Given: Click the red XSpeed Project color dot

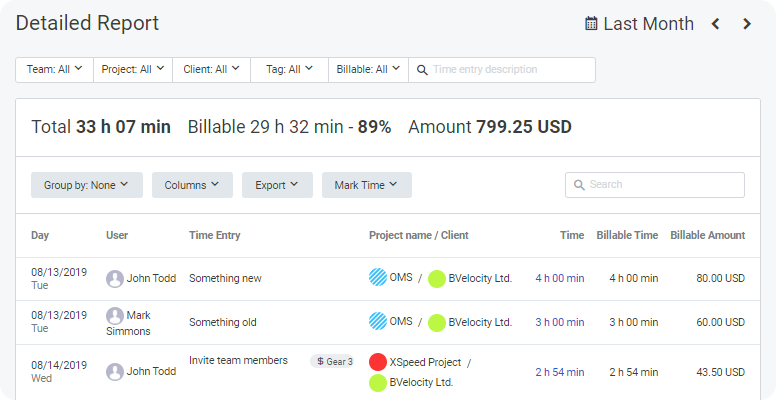Looking at the screenshot, I should coord(378,362).
